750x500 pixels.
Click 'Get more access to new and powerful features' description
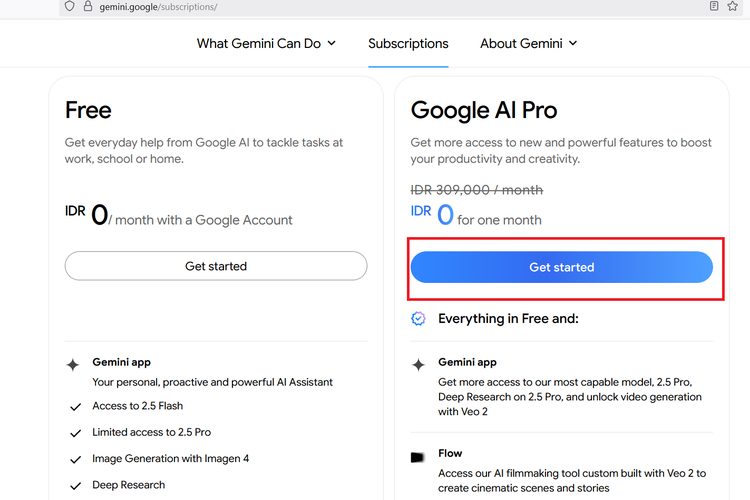click(561, 150)
